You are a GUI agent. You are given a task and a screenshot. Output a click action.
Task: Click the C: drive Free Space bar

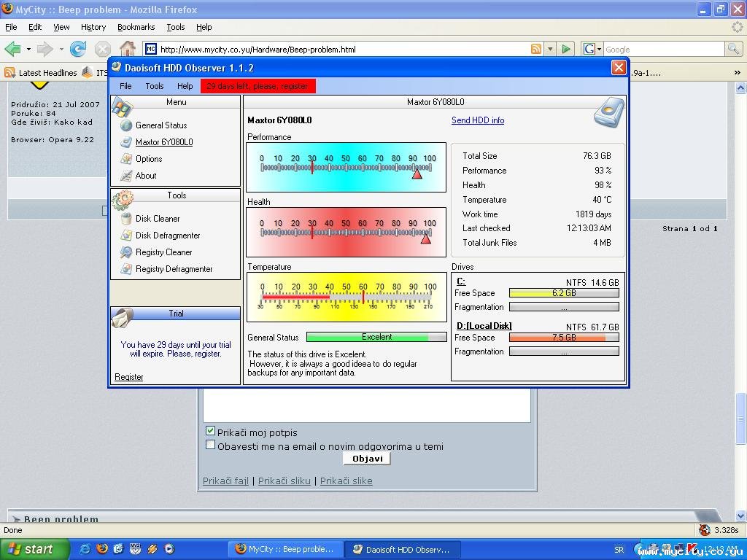(x=564, y=293)
